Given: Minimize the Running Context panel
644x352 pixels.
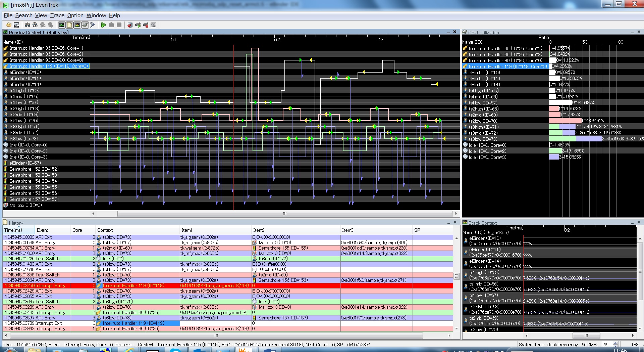Looking at the screenshot, I should (448, 32).
